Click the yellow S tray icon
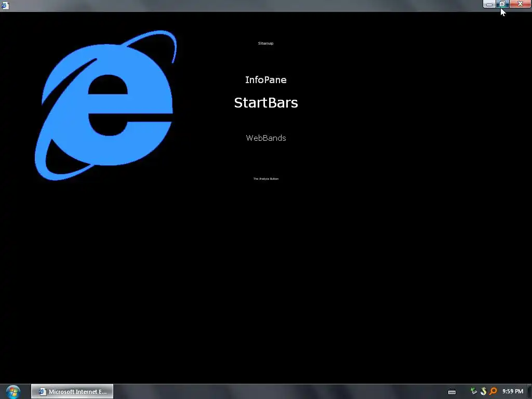 click(484, 391)
